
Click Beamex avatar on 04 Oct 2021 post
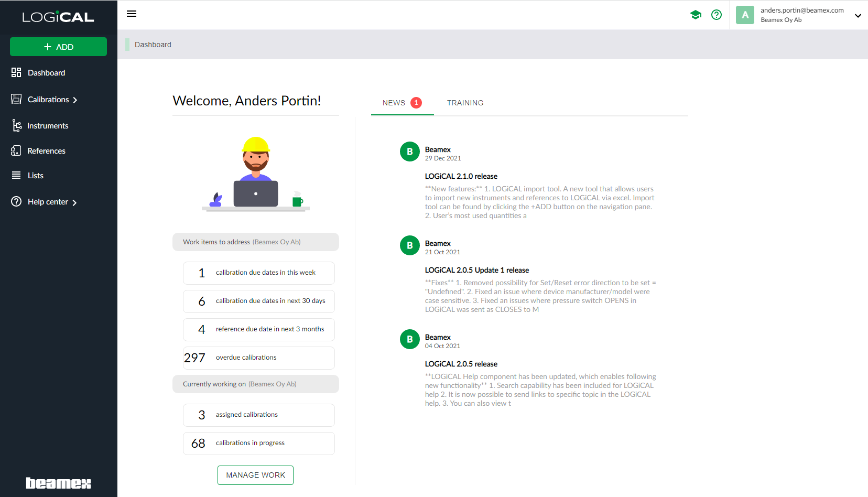[x=410, y=339]
